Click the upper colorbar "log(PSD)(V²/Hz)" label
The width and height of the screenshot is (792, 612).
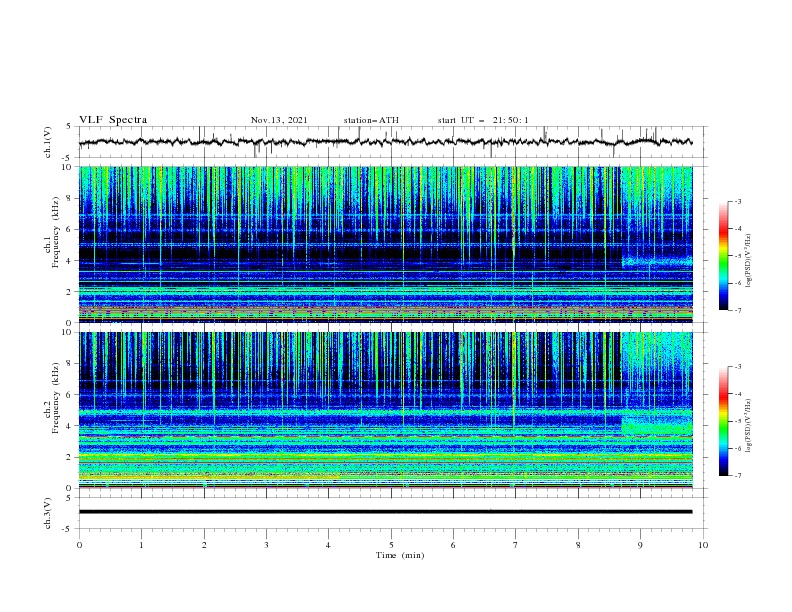748,261
